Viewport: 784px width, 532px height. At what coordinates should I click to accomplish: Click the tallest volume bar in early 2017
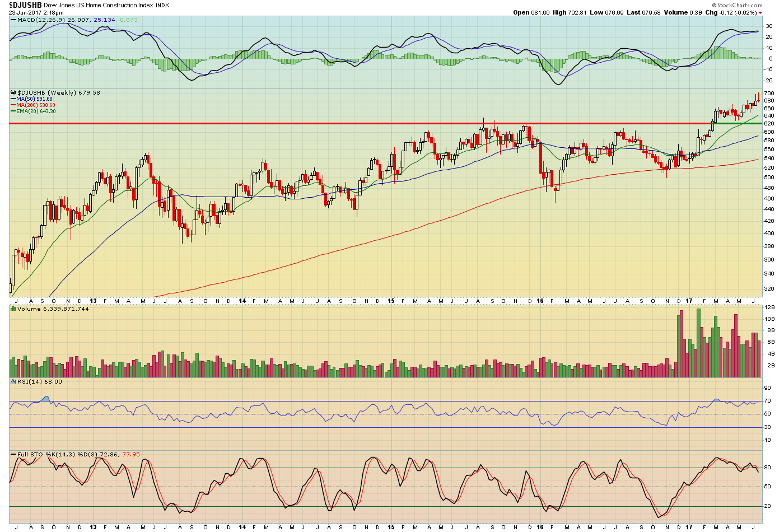coord(698,343)
